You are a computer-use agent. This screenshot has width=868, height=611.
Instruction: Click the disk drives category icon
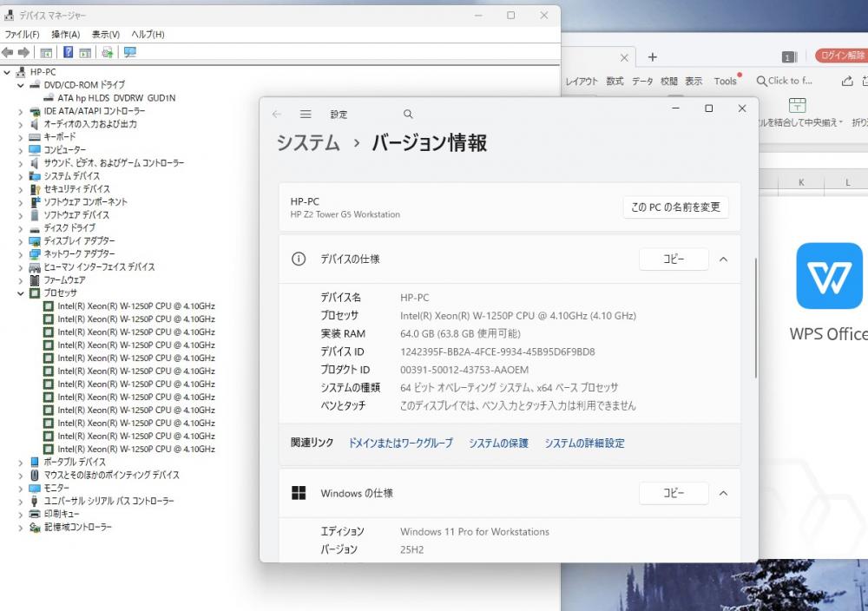point(35,228)
